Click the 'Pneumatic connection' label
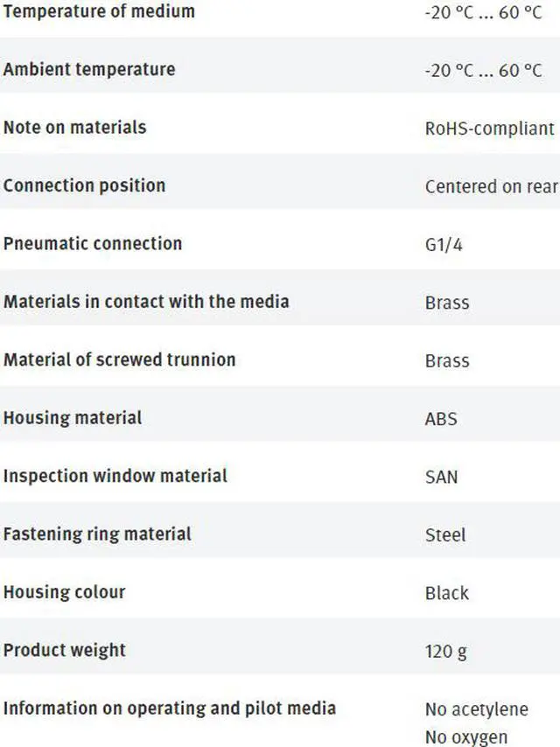This screenshot has height=747, width=560. click(93, 243)
